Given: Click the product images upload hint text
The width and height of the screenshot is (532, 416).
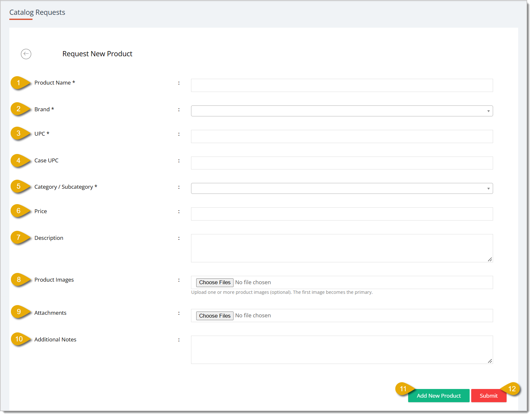Looking at the screenshot, I should click(x=282, y=292).
